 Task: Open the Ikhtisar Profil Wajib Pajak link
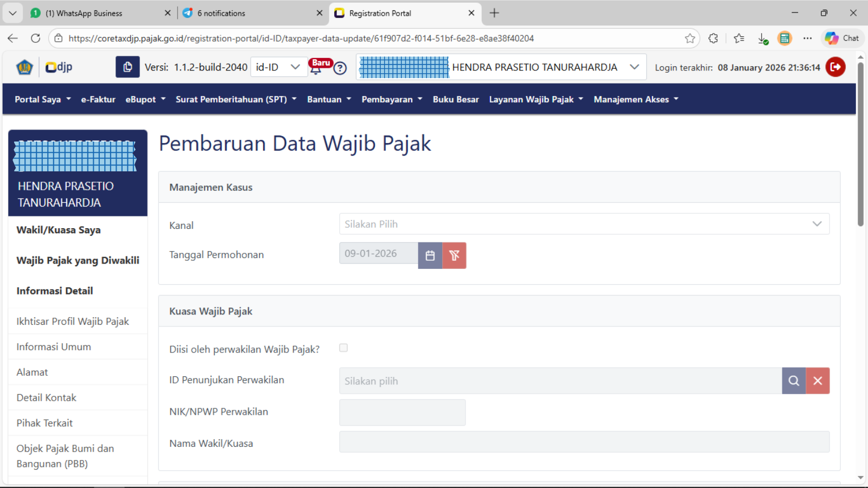(73, 322)
